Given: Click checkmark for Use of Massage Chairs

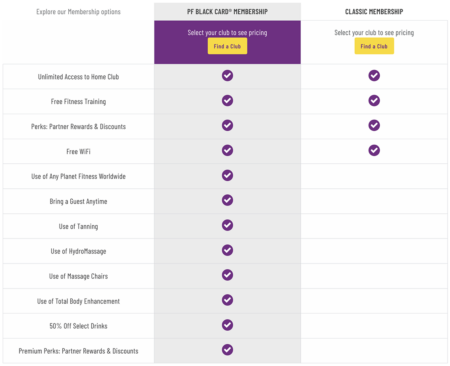Looking at the screenshot, I should (227, 275).
